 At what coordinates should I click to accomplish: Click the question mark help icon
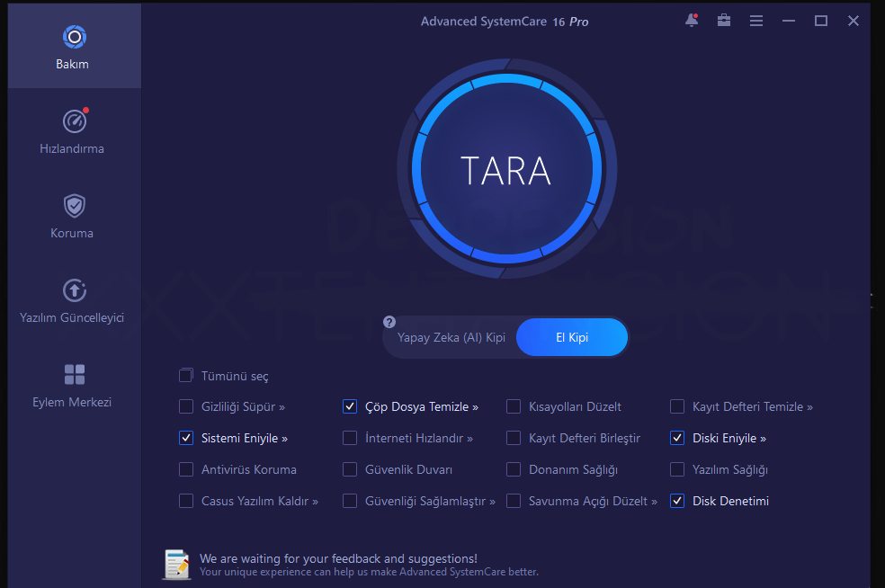pos(389,322)
